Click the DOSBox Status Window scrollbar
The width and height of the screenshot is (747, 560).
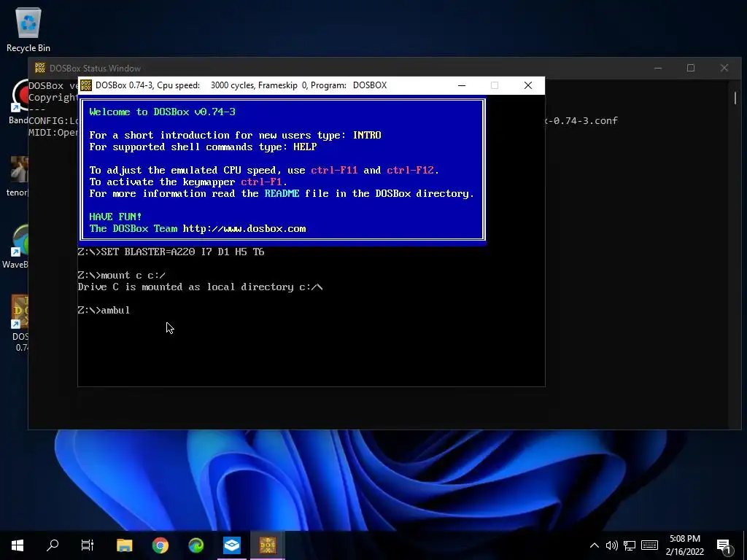tap(735, 98)
